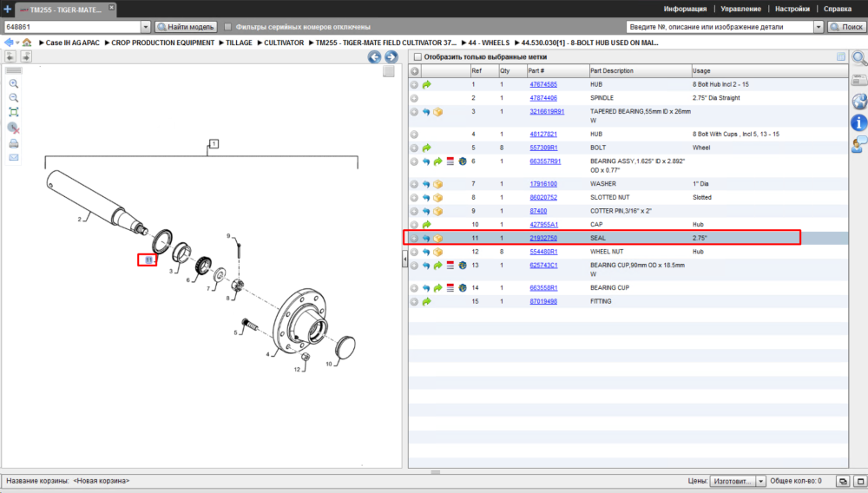Clear hotspot selection icon in diagram toolbar
This screenshot has width=868, height=493.
point(14,128)
